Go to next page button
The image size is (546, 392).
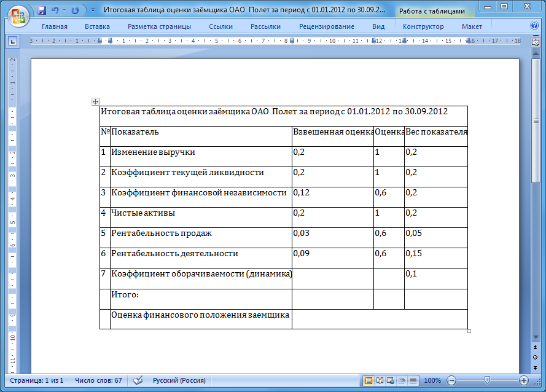click(x=536, y=367)
